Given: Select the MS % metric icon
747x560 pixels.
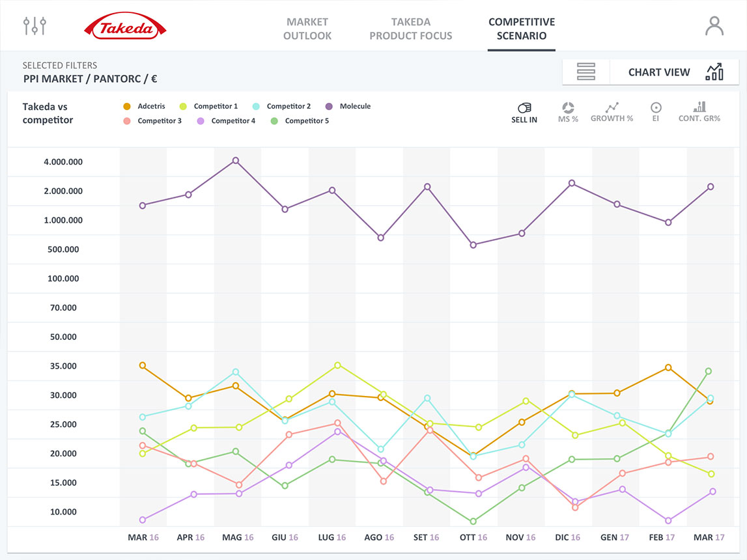Looking at the screenshot, I should pos(568,113).
